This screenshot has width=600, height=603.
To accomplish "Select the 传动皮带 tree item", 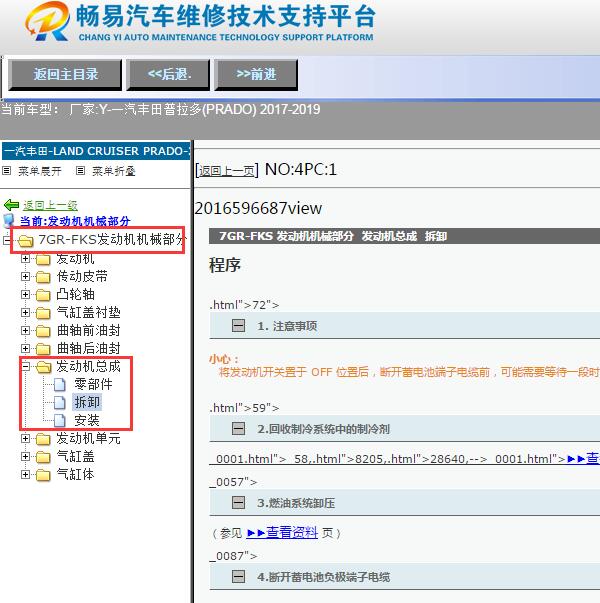I will point(82,276).
